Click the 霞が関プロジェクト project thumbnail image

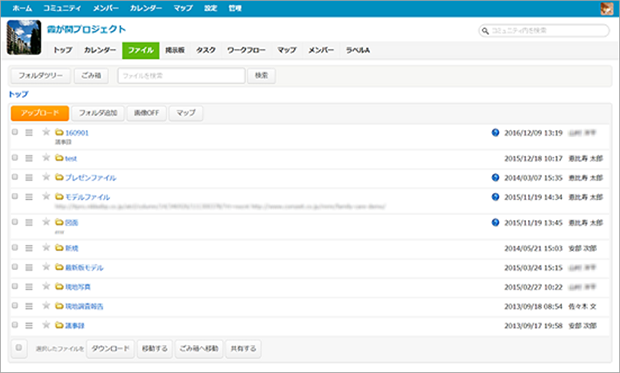coord(24,37)
